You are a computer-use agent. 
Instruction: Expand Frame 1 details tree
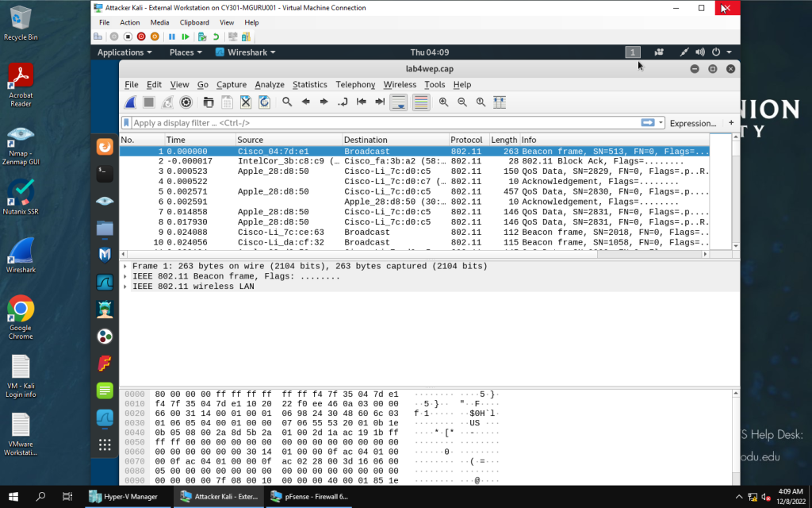pyautogui.click(x=125, y=267)
